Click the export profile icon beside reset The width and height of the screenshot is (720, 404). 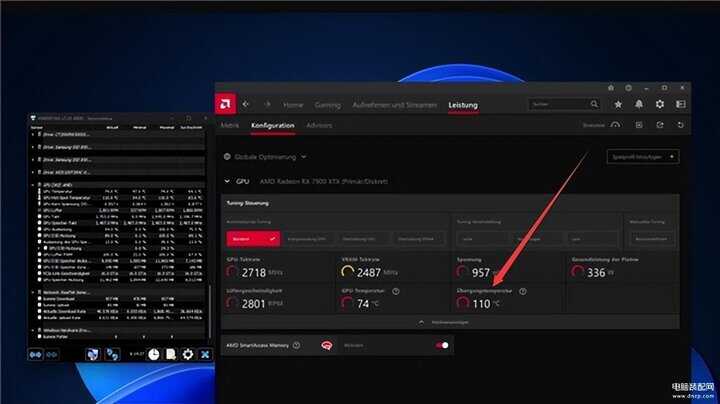[660, 125]
